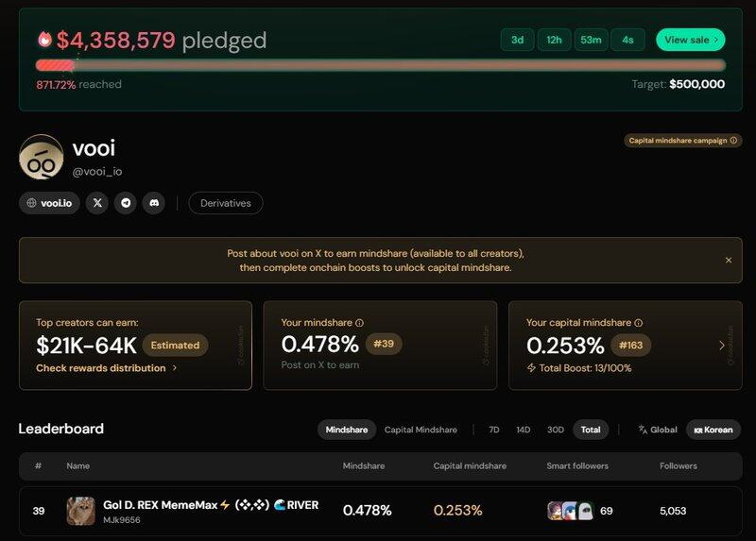Open vooi's Discord server icon
Image resolution: width=756 pixels, height=541 pixels.
pyautogui.click(x=154, y=203)
